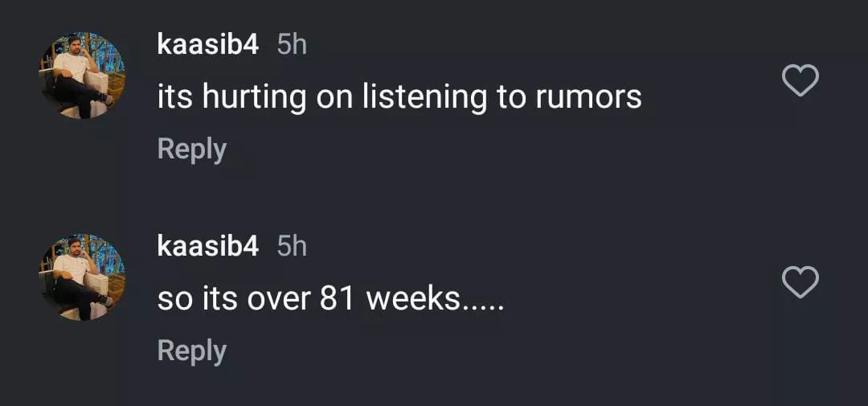The width and height of the screenshot is (868, 406).
Task: Open kaasib4's avatar on the 81 weeks comment
Action: tap(82, 277)
